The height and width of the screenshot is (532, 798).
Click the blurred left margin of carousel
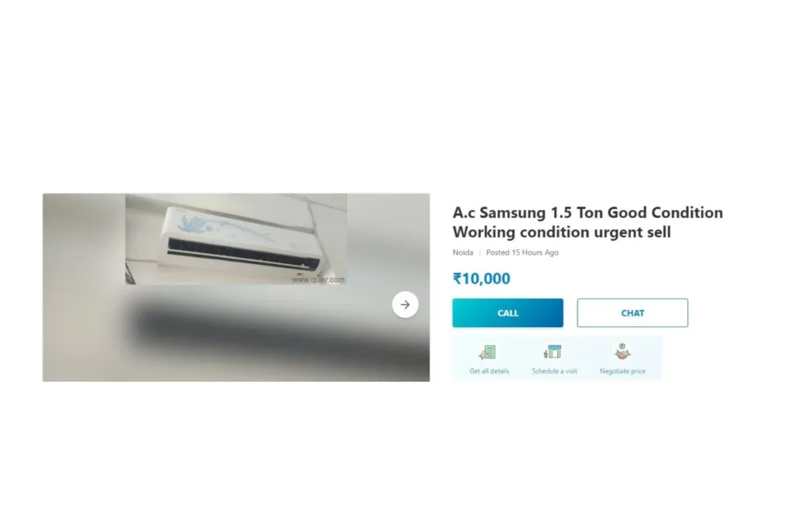(84, 287)
